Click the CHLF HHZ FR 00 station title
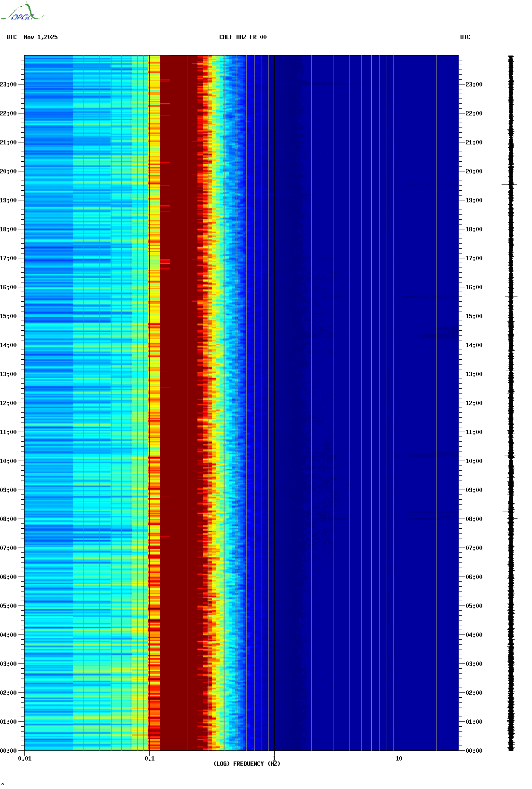 (x=242, y=37)
